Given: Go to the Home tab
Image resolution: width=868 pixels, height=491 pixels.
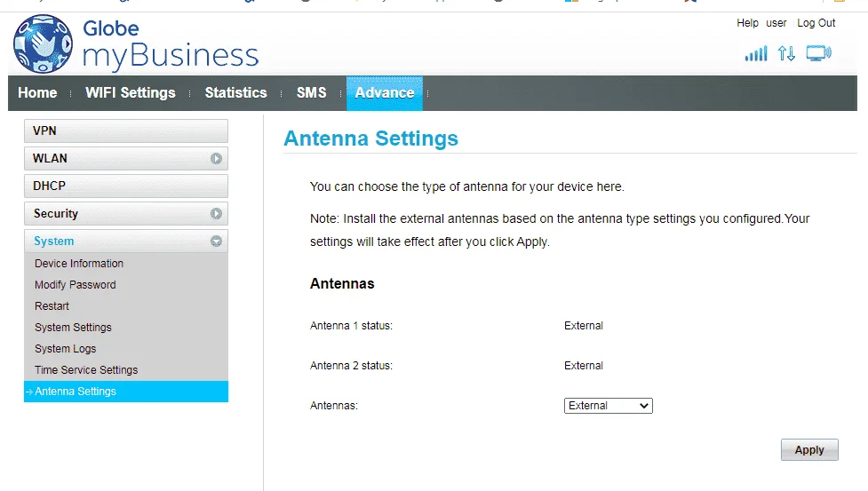Looking at the screenshot, I should pos(37,93).
